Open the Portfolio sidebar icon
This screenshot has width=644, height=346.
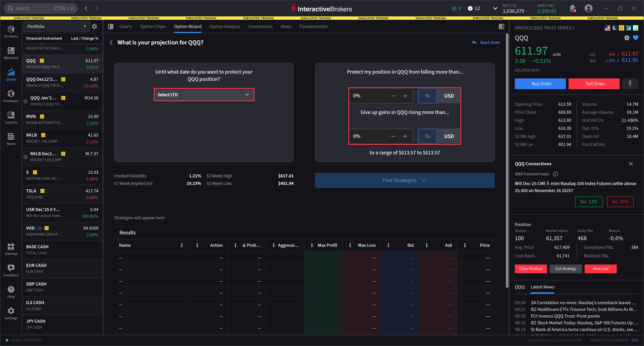click(11, 30)
